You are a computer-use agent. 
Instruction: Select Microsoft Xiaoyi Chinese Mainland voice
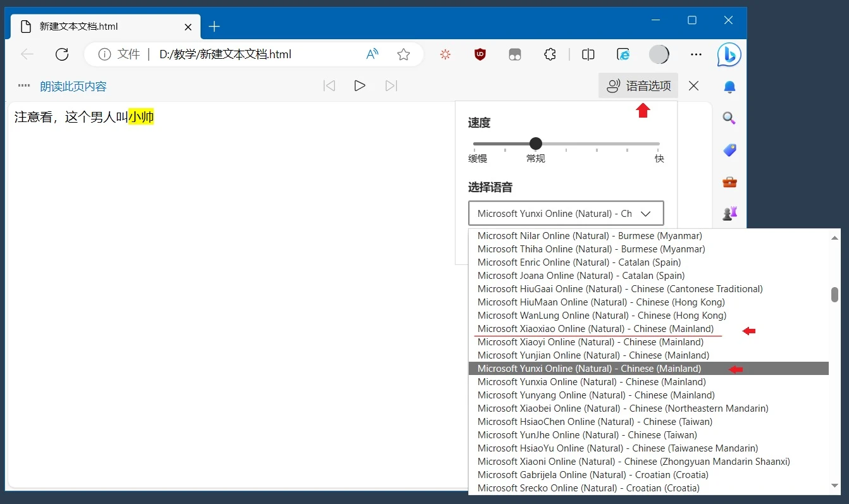[x=648, y=342]
